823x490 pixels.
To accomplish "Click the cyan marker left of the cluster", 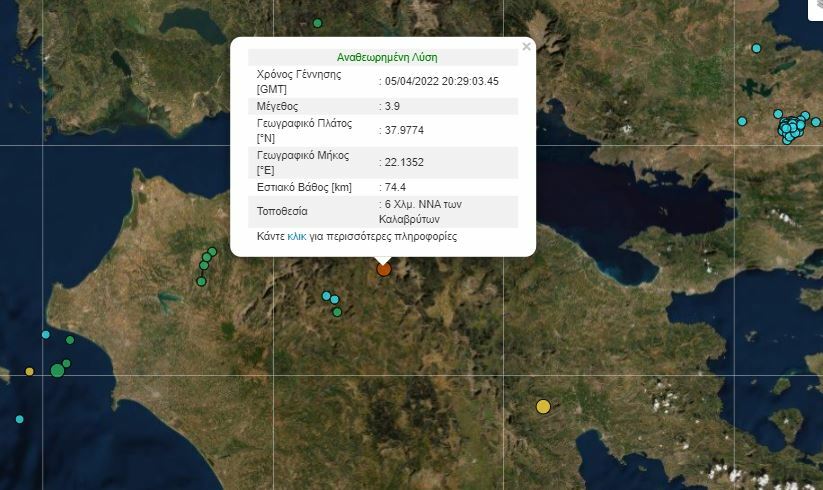I will tap(742, 121).
